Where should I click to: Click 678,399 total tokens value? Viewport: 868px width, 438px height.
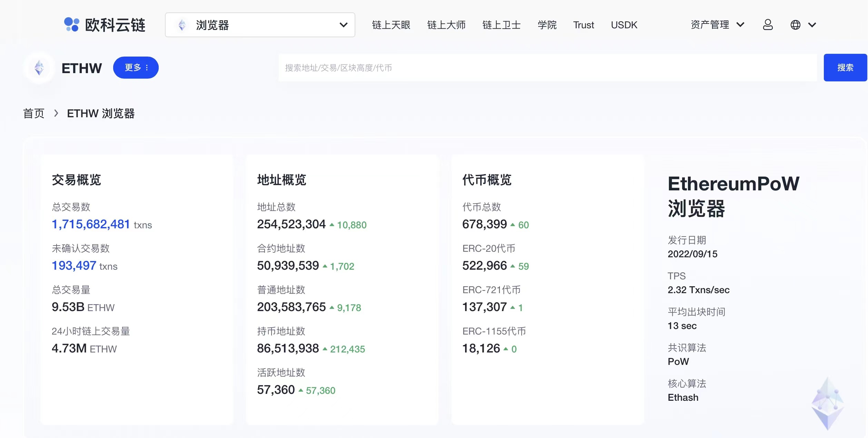point(484,224)
